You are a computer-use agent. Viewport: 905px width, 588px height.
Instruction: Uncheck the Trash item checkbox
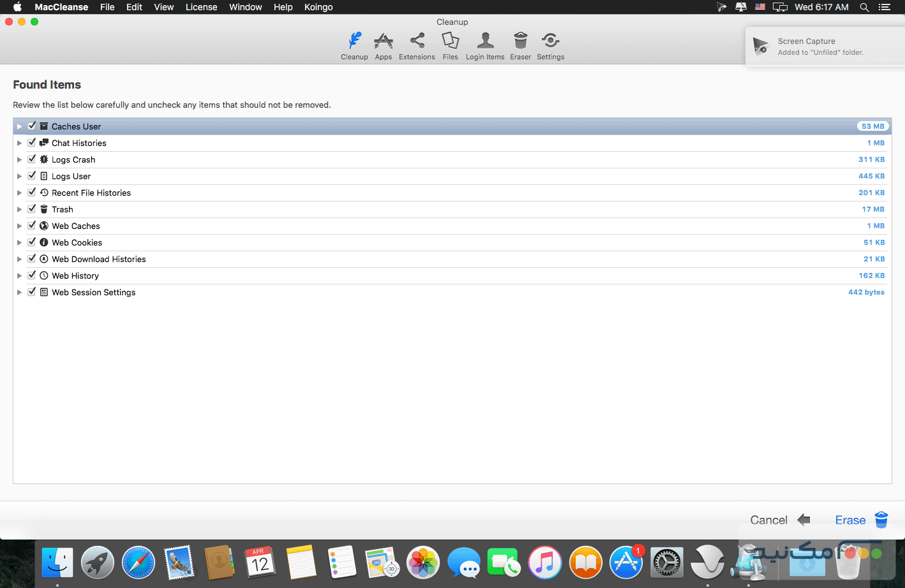(x=32, y=209)
